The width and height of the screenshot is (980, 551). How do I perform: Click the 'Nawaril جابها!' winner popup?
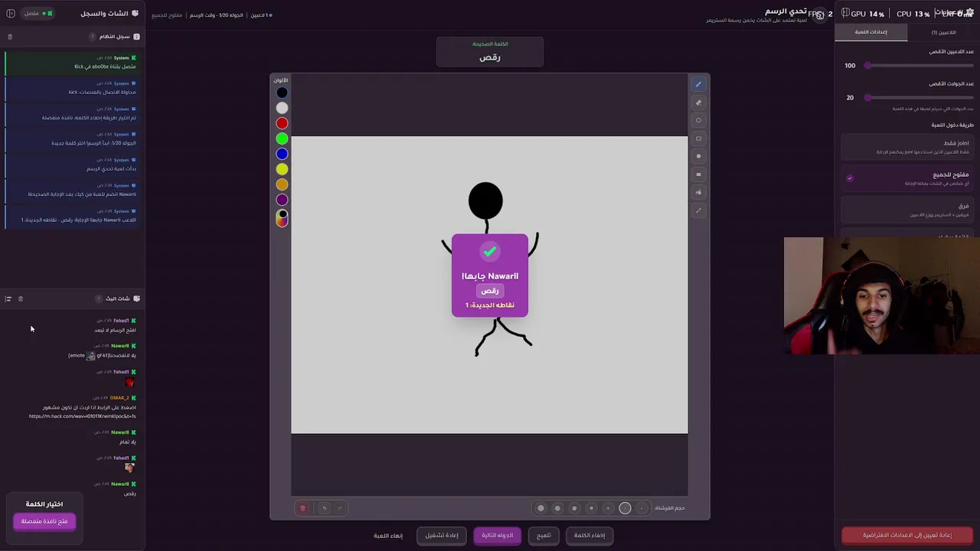pyautogui.click(x=490, y=275)
